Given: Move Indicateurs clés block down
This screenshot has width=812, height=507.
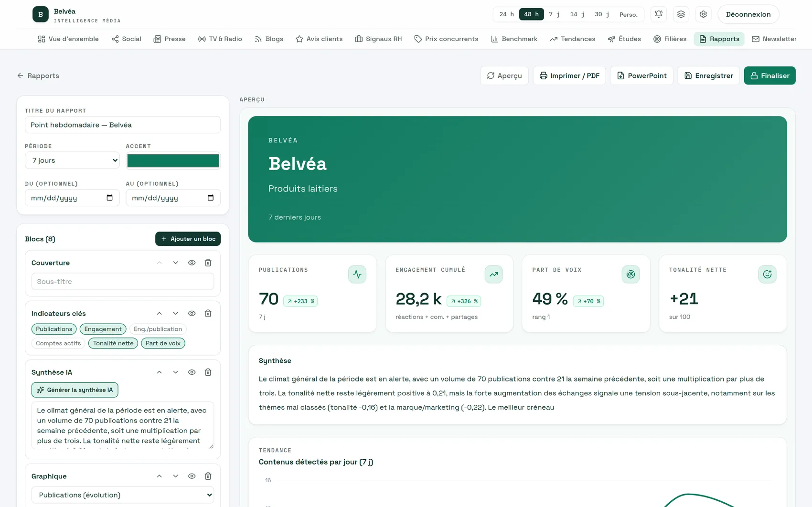Looking at the screenshot, I should 176,313.
